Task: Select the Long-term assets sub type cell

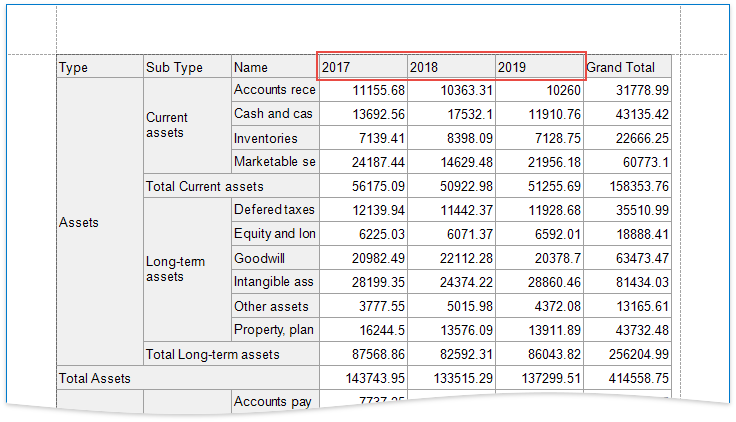Action: (187, 269)
